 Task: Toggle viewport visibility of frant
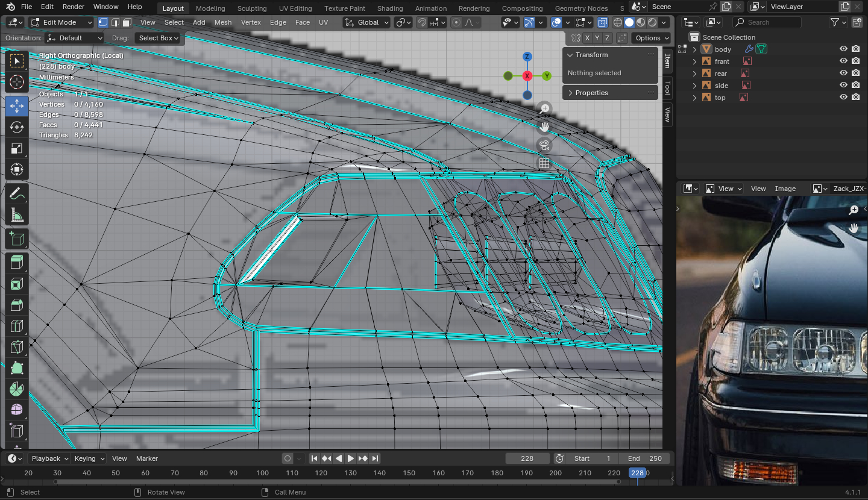pyautogui.click(x=844, y=61)
